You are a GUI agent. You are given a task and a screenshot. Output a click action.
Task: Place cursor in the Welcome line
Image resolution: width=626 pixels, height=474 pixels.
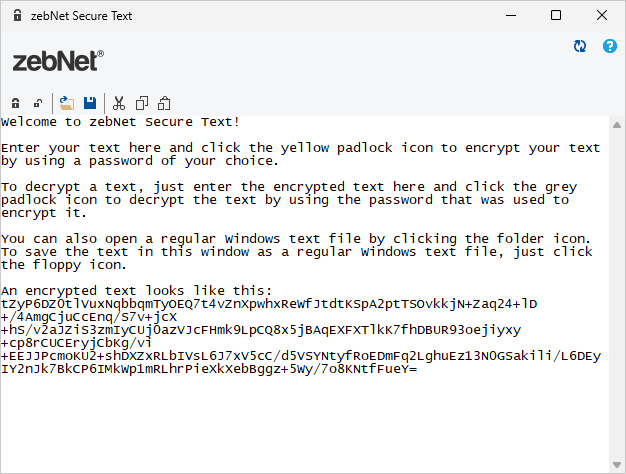[x=120, y=122]
